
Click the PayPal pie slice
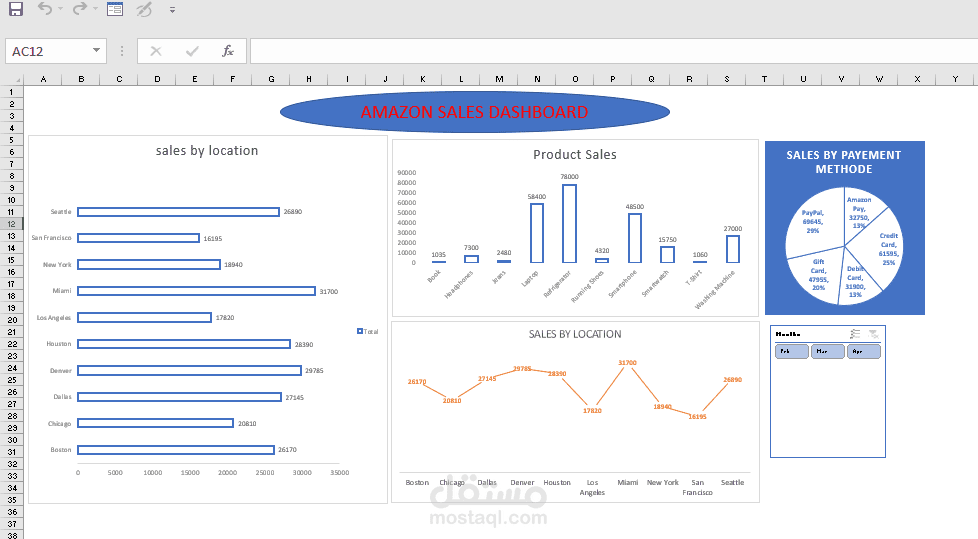(813, 221)
